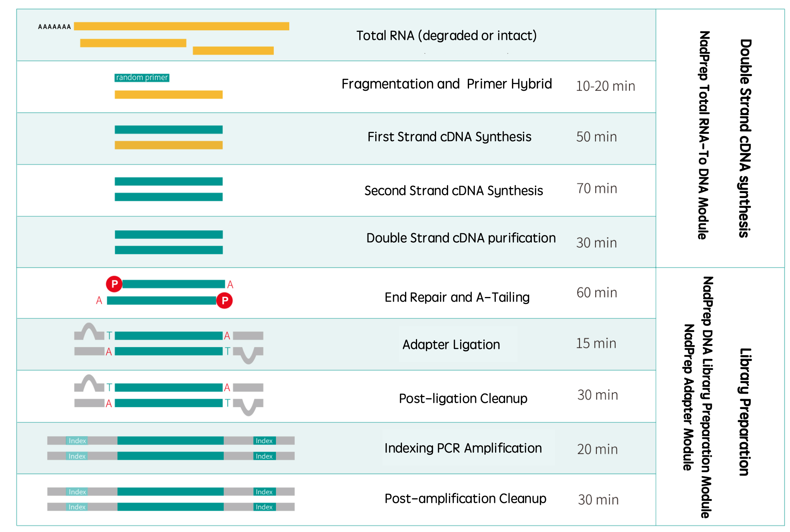Click the "Total RNA (degraded or intact)" label
The height and width of the screenshot is (532, 790).
446,36
